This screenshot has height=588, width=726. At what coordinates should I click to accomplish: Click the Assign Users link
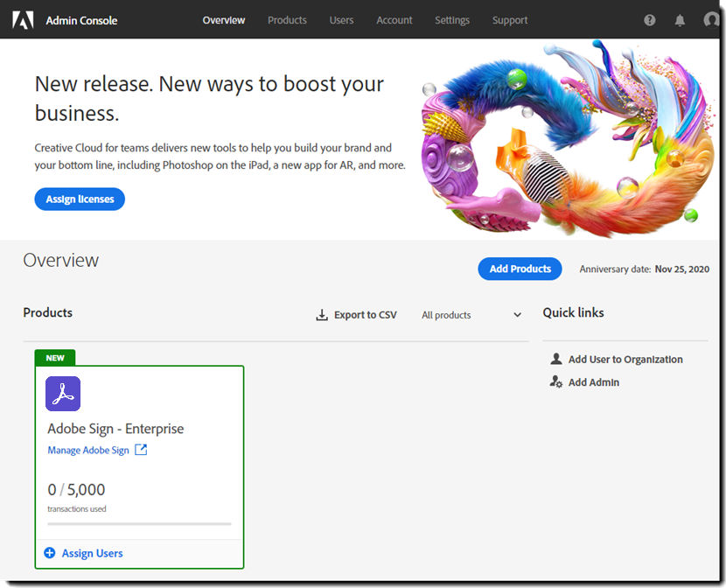(x=93, y=553)
